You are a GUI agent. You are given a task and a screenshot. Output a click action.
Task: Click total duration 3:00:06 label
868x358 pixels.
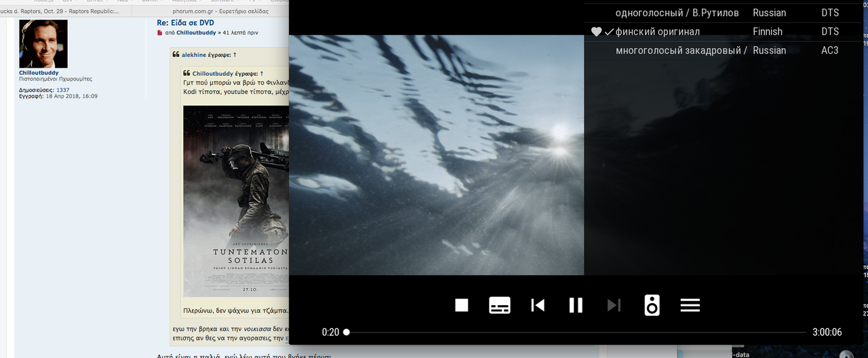pyautogui.click(x=827, y=332)
